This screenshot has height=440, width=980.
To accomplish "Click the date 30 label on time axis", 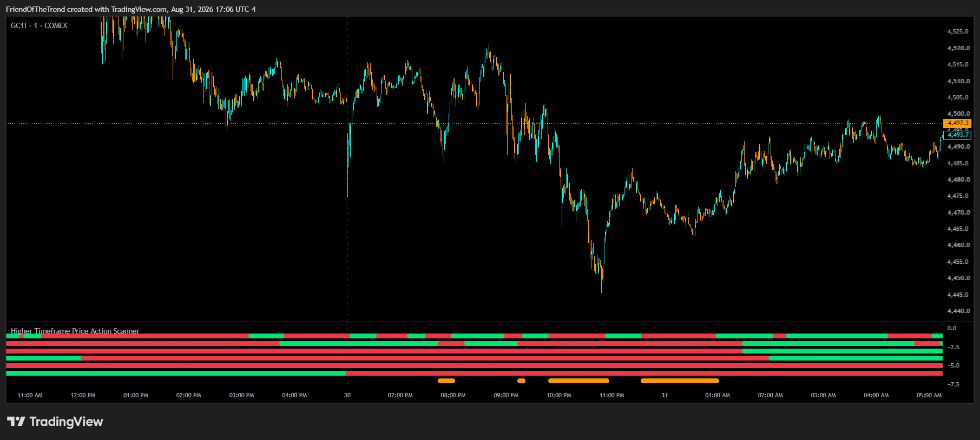I will pyautogui.click(x=347, y=395).
